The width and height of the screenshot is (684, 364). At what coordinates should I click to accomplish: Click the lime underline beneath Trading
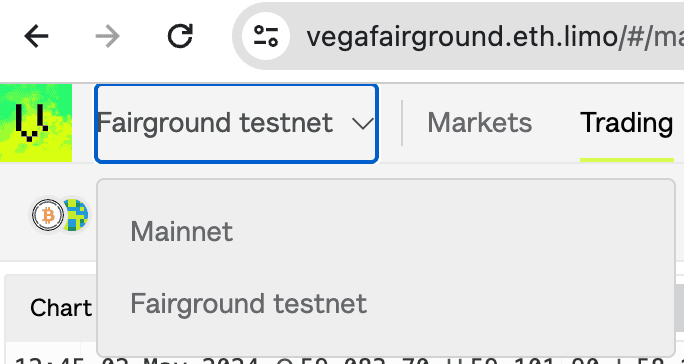tap(627, 160)
